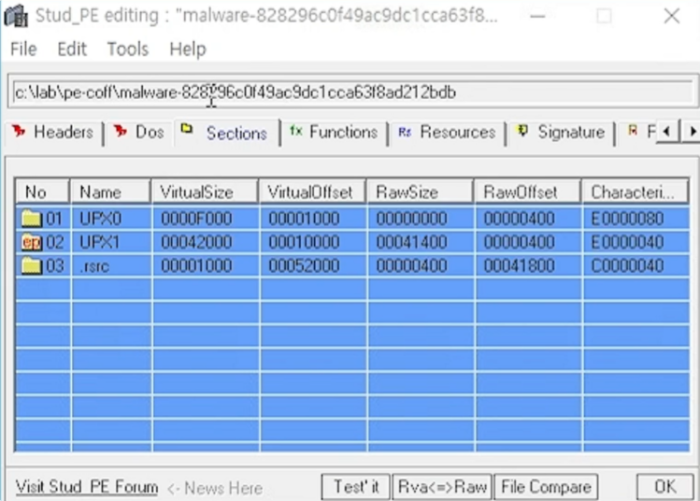This screenshot has height=501, width=700.
Task: Click the File Compare button
Action: (546, 487)
